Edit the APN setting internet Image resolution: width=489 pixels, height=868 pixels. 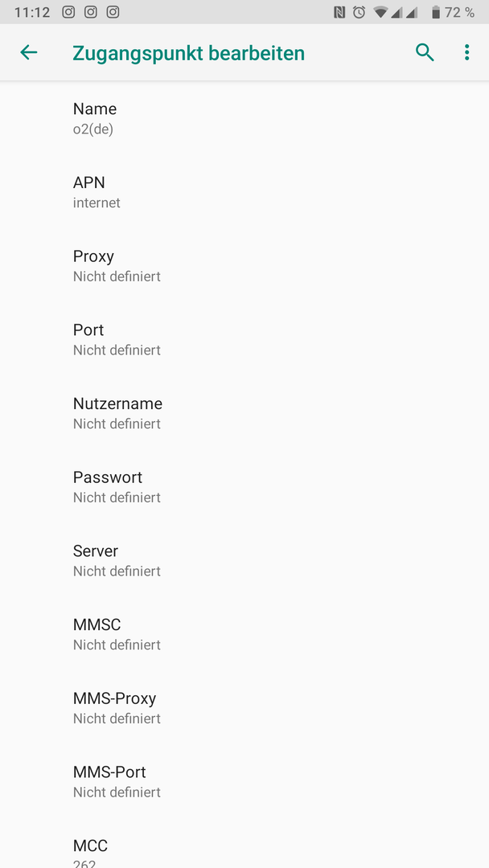coord(244,192)
